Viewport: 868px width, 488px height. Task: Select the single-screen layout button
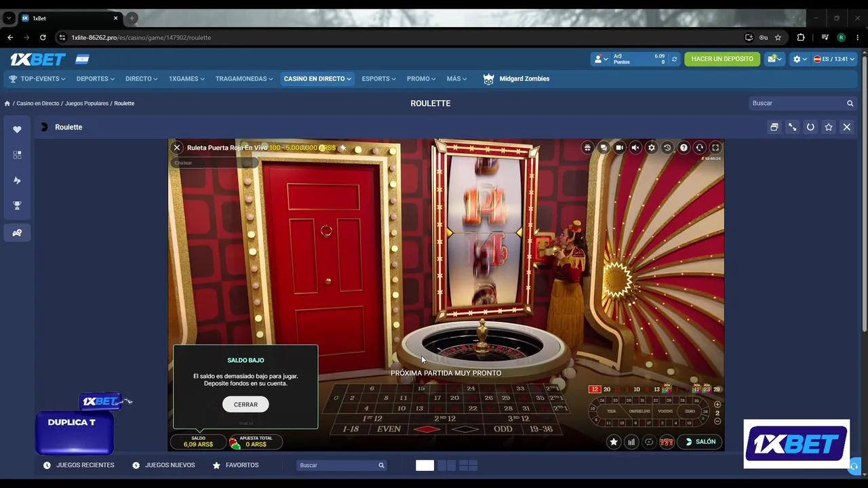pyautogui.click(x=425, y=466)
